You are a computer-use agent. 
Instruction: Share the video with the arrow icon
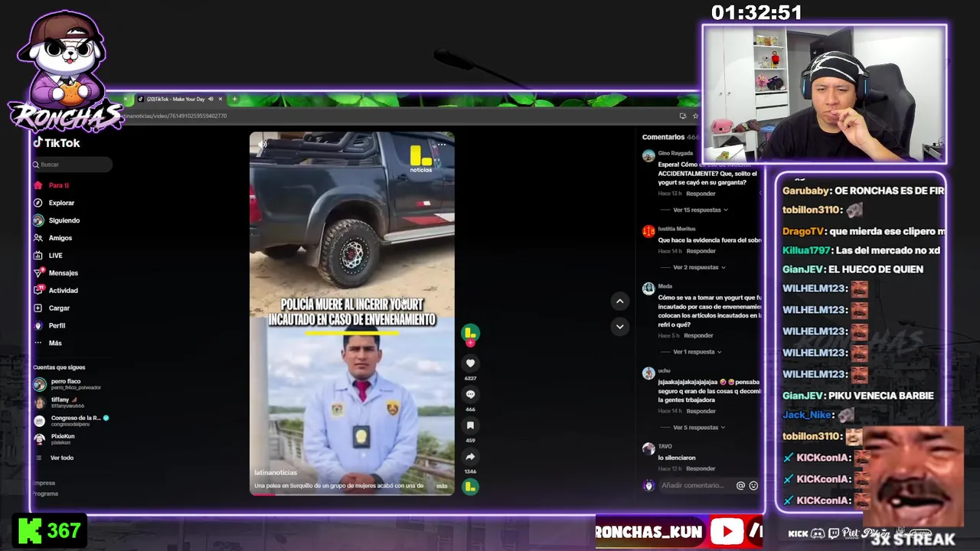[470, 457]
